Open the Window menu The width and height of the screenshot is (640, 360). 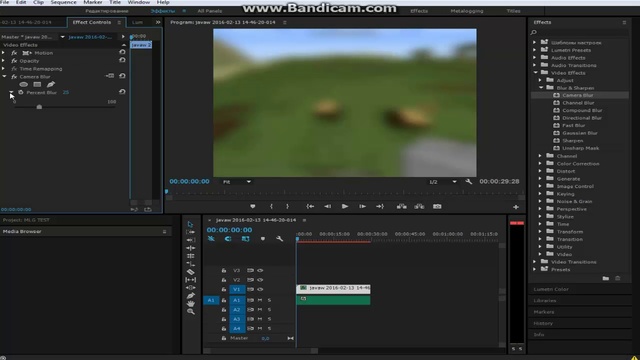139,2
